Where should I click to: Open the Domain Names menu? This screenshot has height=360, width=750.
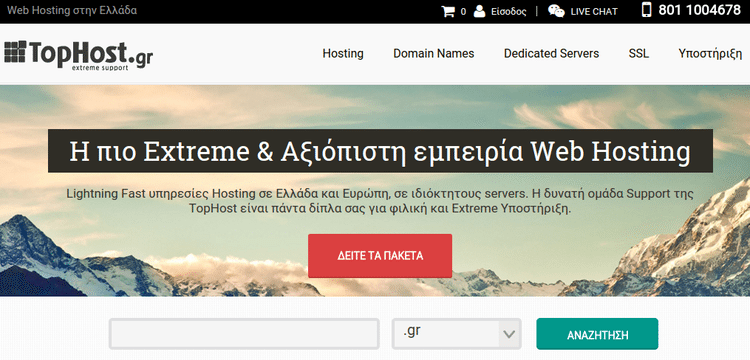[x=433, y=54]
